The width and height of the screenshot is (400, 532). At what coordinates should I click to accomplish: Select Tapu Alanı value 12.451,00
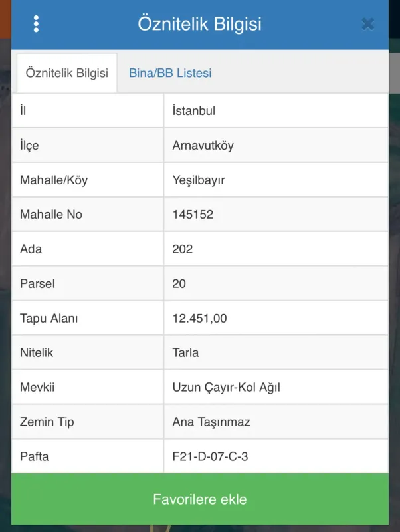[x=199, y=319]
